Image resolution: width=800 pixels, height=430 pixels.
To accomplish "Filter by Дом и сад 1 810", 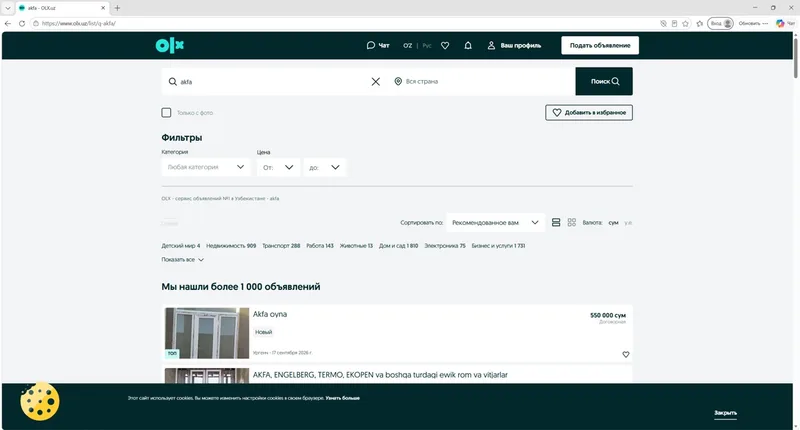I will (398, 246).
